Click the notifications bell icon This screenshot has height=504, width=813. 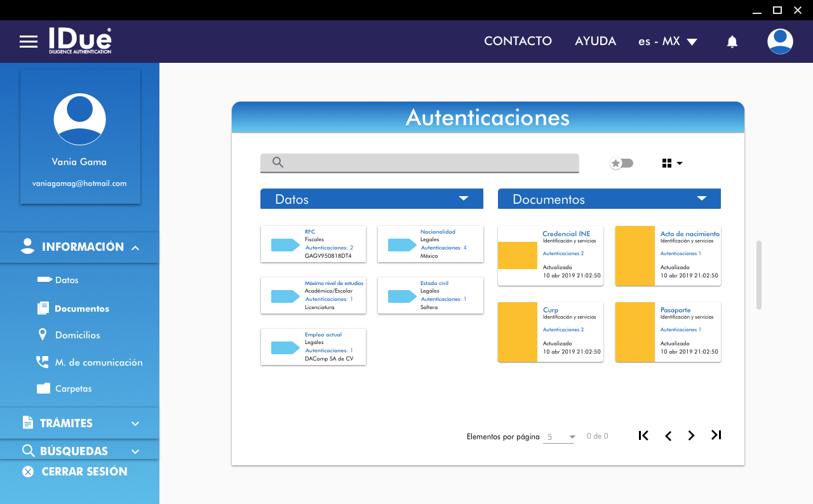click(732, 42)
